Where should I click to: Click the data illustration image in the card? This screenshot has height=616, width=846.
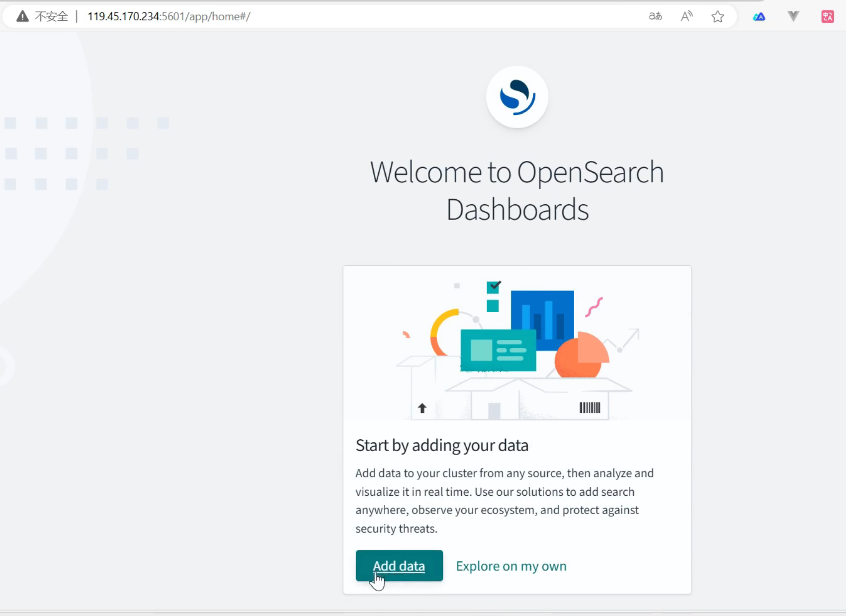click(x=517, y=343)
